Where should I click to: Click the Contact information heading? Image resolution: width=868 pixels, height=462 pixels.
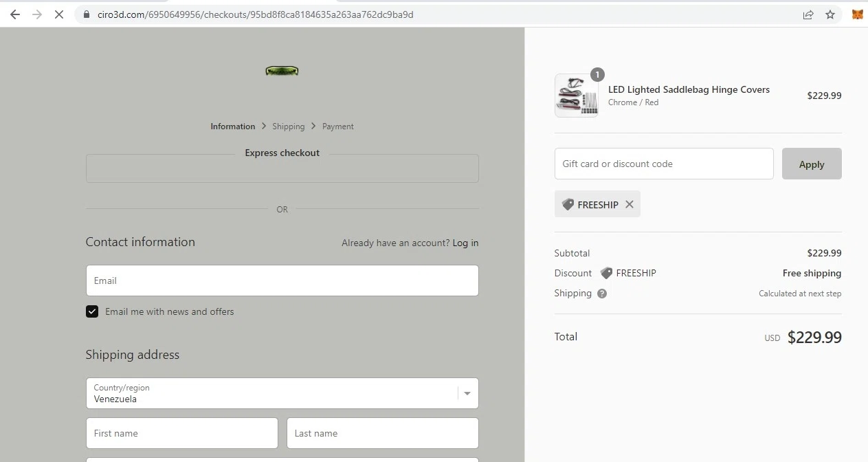[140, 242]
